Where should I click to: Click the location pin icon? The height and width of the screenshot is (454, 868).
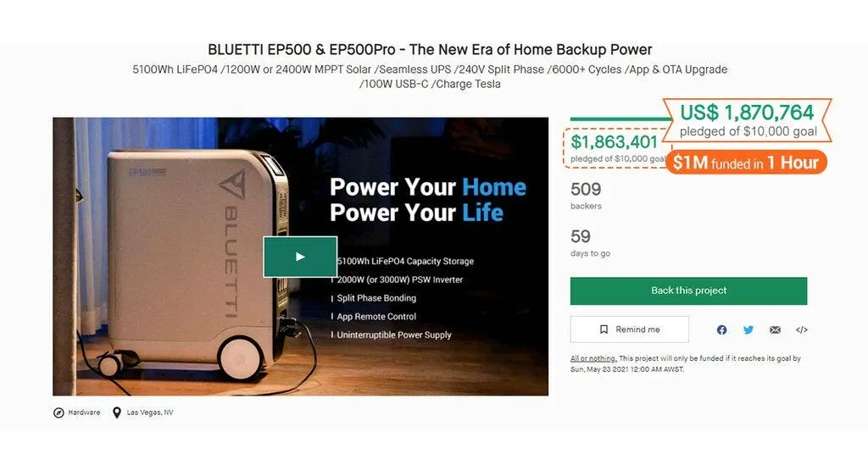(x=116, y=412)
